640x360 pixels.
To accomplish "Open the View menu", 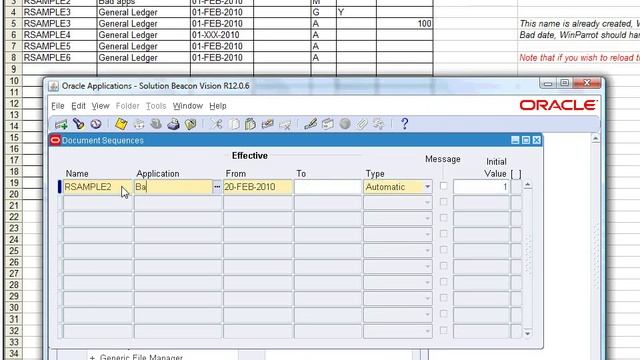I will pyautogui.click(x=100, y=106).
